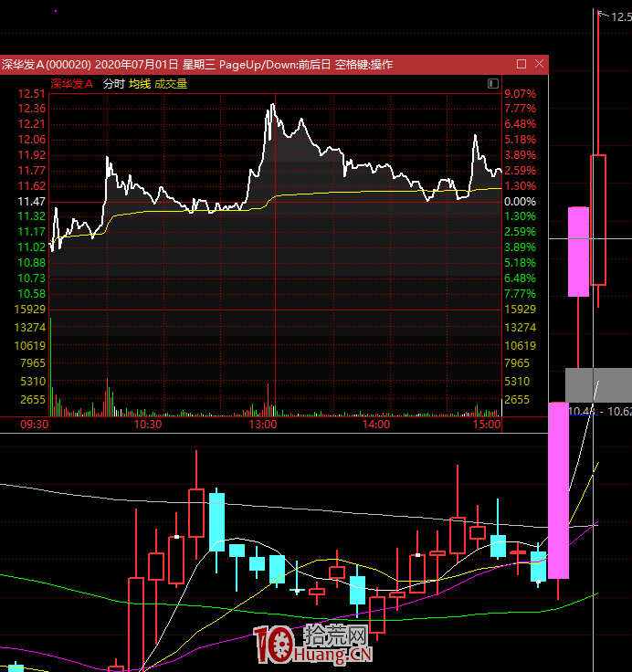The width and height of the screenshot is (632, 672).
Task: Click the 10:30 time axis label
Action: pyautogui.click(x=148, y=425)
